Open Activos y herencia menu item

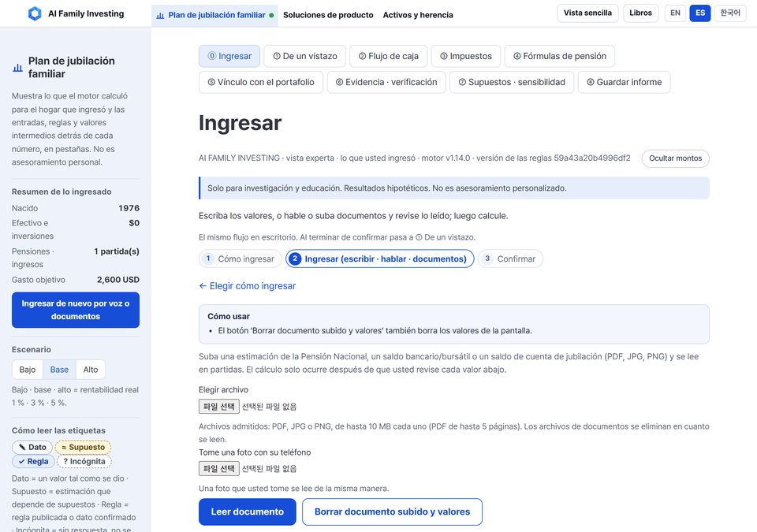tap(418, 15)
